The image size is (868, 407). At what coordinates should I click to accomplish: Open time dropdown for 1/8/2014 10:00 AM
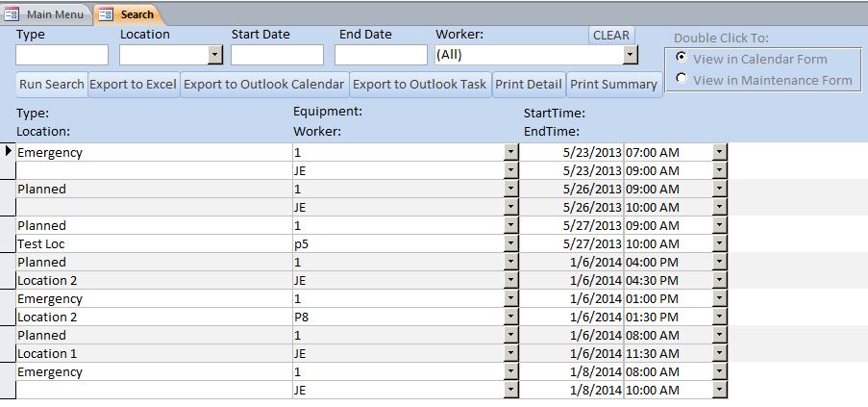(x=719, y=390)
